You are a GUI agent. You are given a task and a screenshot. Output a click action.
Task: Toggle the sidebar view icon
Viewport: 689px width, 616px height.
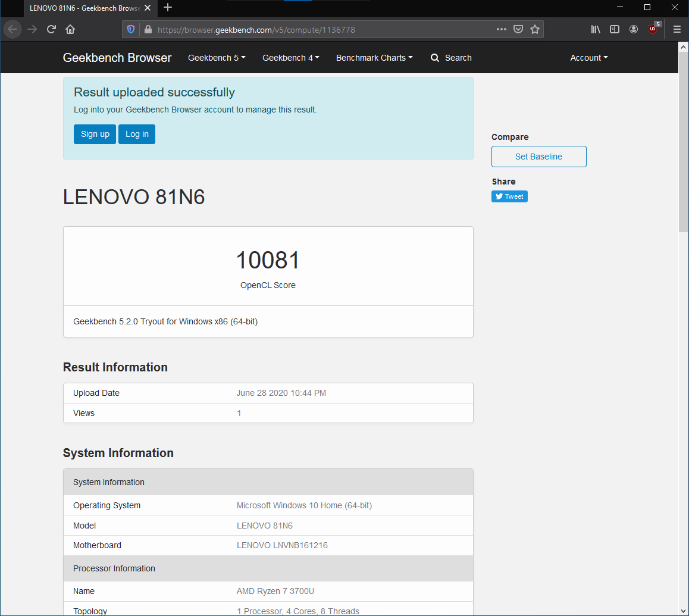click(615, 29)
